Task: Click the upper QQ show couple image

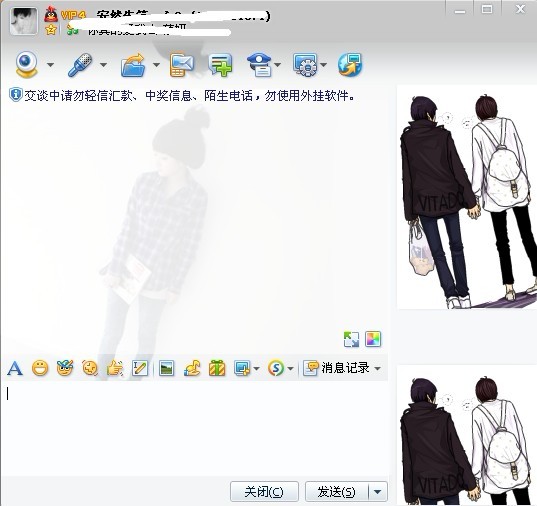Action: tap(466, 197)
